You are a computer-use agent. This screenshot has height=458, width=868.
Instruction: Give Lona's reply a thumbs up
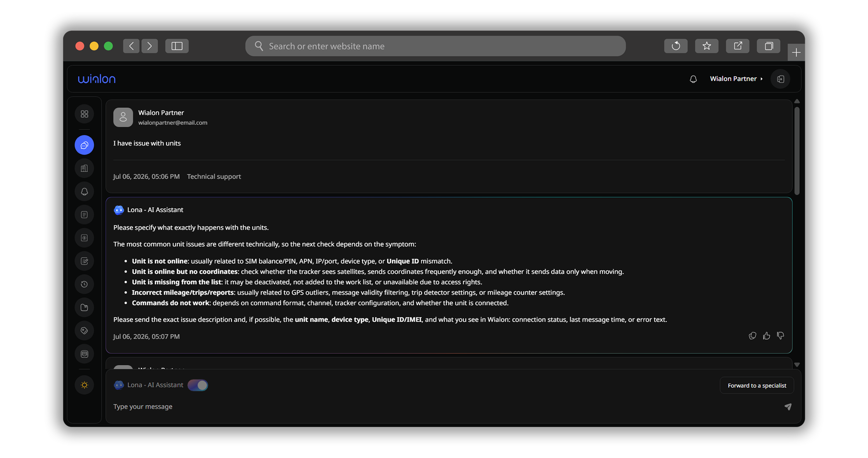pyautogui.click(x=766, y=336)
